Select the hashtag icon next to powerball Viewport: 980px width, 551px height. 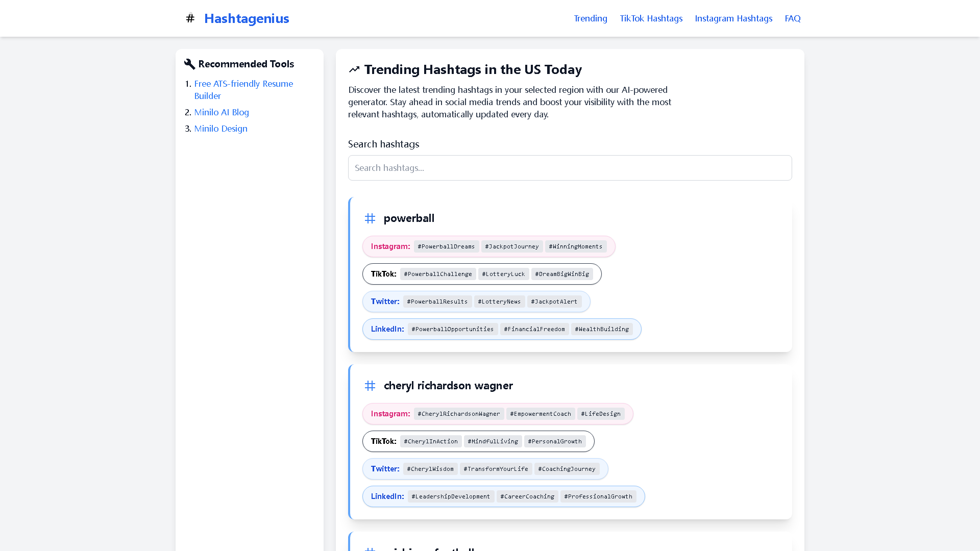tap(370, 218)
